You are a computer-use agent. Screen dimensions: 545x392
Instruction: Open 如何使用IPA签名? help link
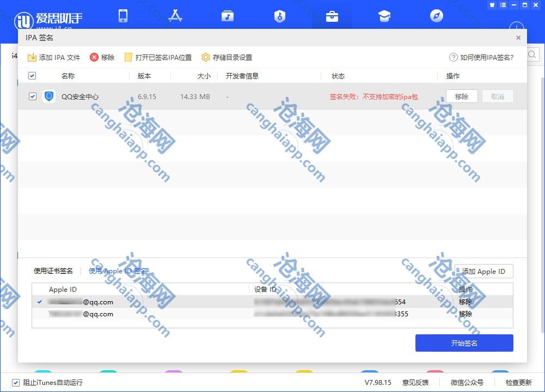tap(481, 57)
